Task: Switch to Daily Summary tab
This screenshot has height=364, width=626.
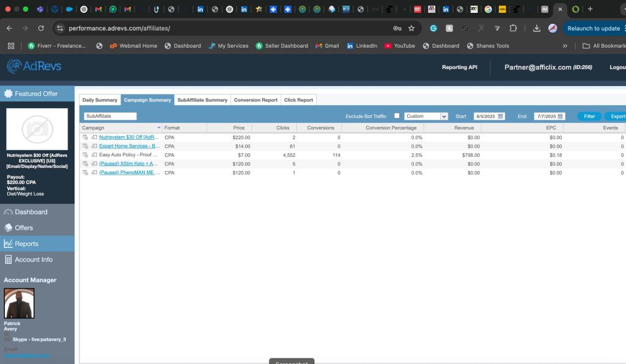Action: pyautogui.click(x=100, y=100)
